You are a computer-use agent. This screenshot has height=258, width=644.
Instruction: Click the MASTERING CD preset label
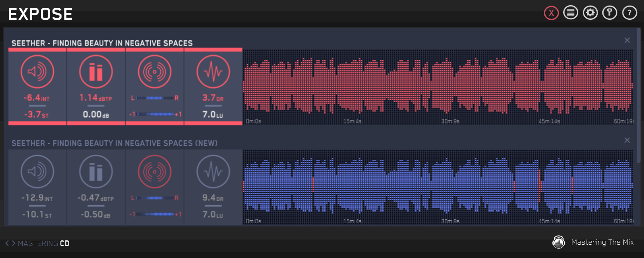pos(44,243)
